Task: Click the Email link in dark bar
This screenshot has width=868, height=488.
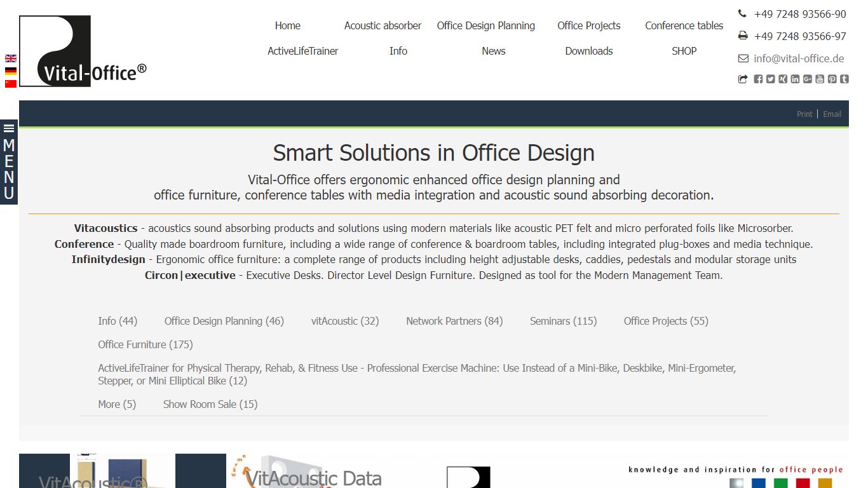Action: pos(832,114)
